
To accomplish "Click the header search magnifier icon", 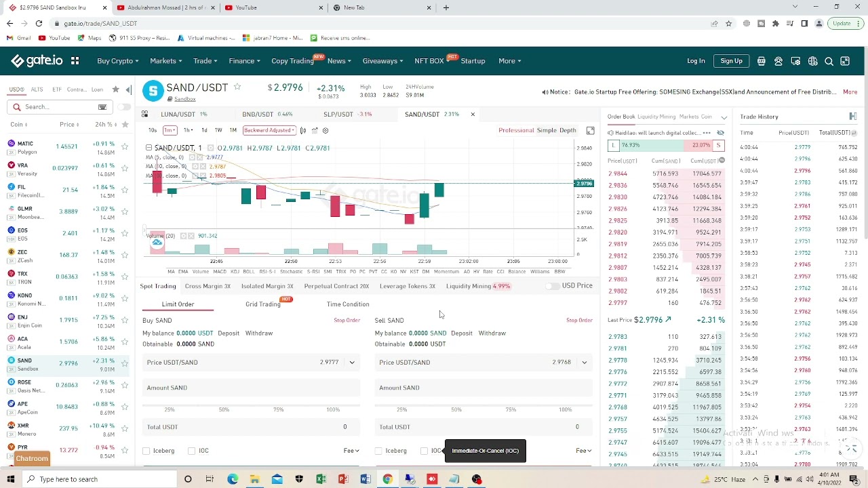I will click(829, 61).
